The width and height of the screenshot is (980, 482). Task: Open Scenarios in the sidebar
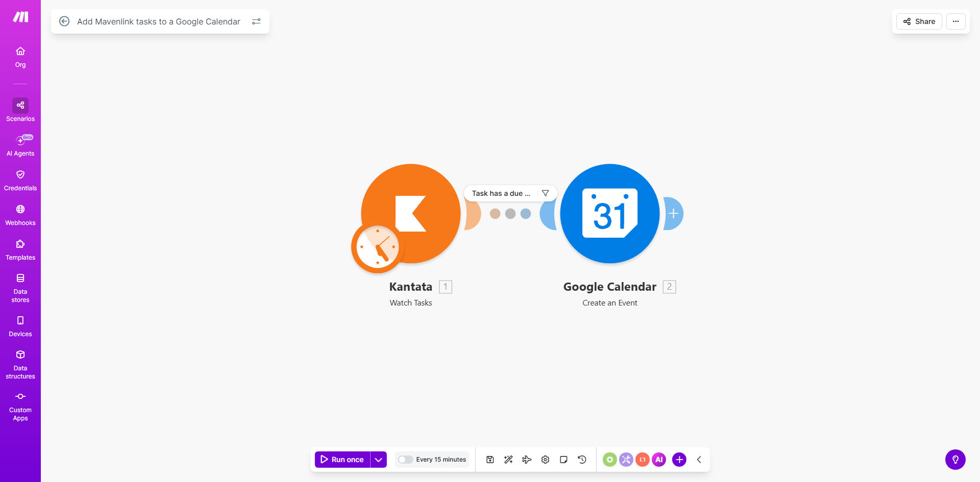coord(20,110)
